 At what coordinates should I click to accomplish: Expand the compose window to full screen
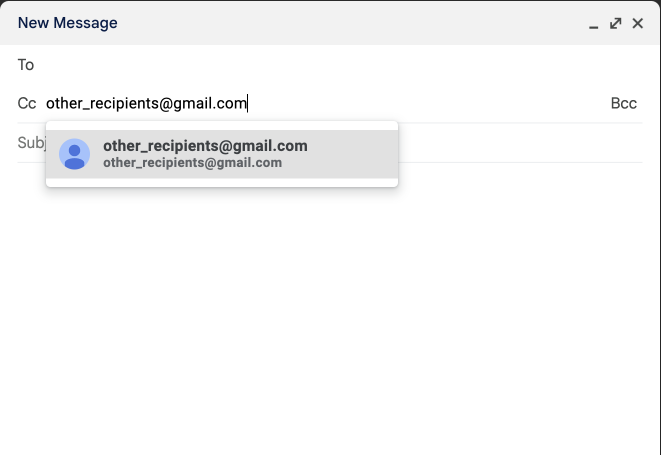point(616,23)
